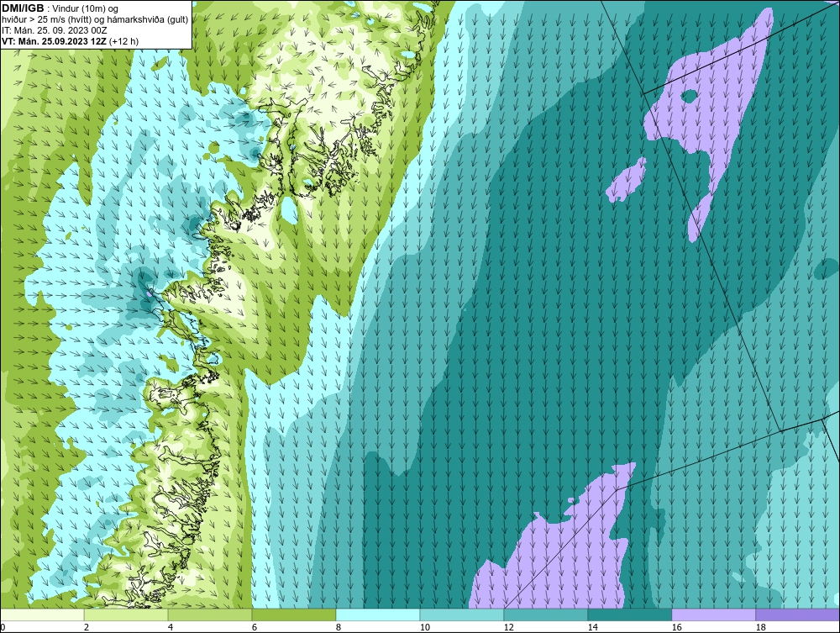
Task: Click the 'IT: Mán. 25. 09. 2023 00Z' line
Action: pos(54,30)
